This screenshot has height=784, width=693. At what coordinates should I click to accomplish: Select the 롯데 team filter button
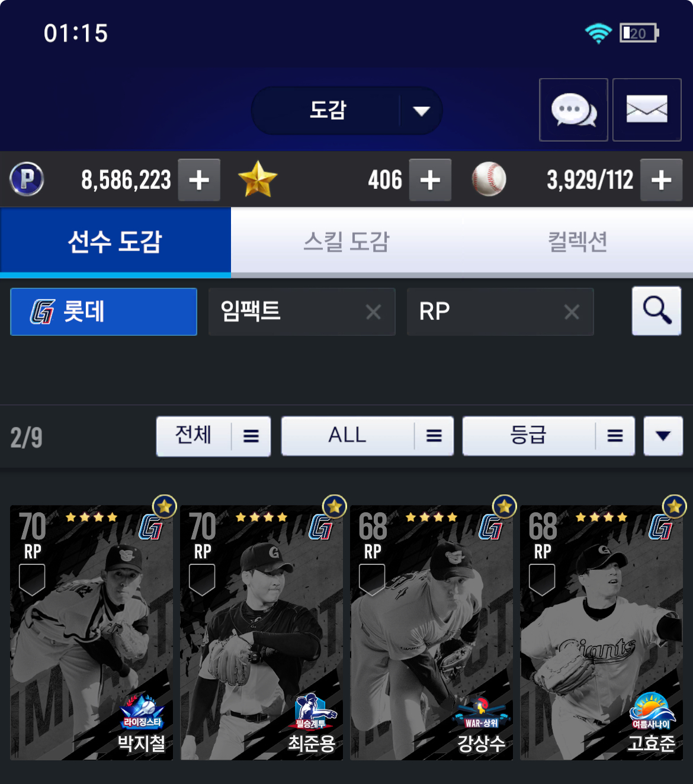tap(104, 311)
